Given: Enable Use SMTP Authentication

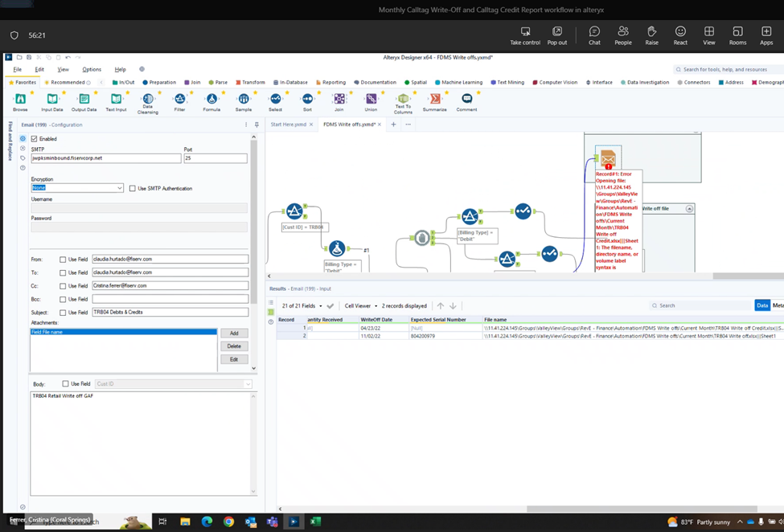Looking at the screenshot, I should [132, 188].
